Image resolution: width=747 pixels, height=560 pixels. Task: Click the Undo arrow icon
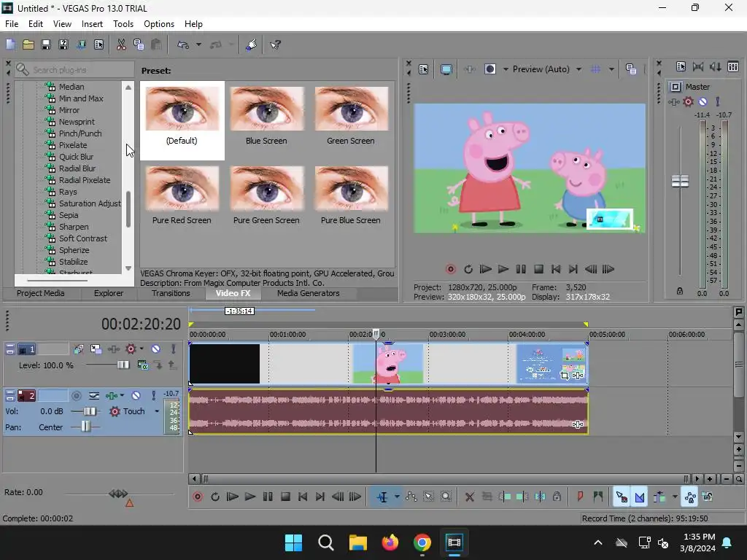pos(183,44)
